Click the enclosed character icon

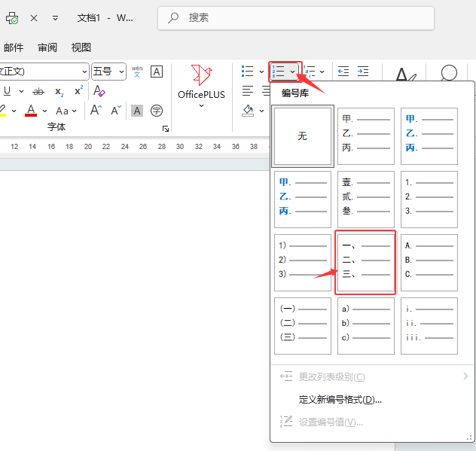(157, 111)
